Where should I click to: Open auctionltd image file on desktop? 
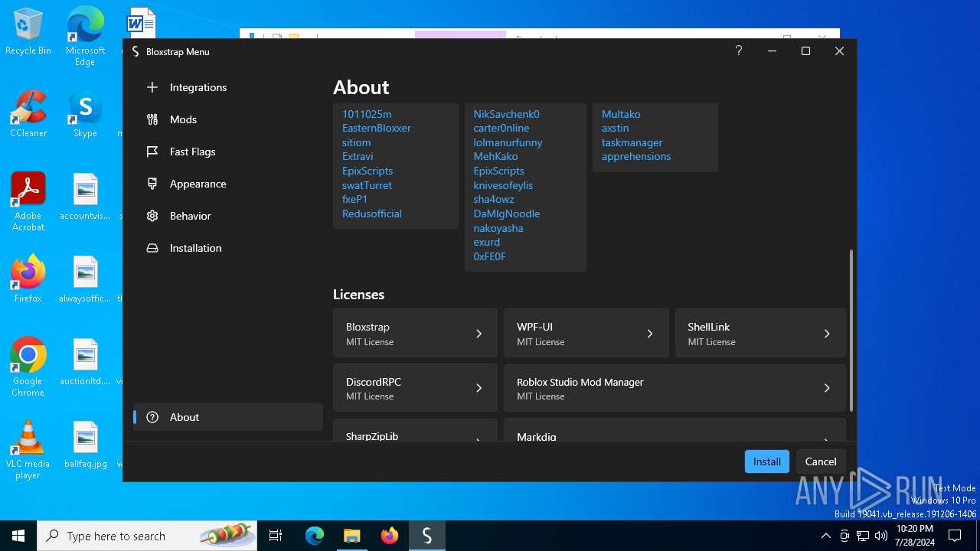click(85, 361)
